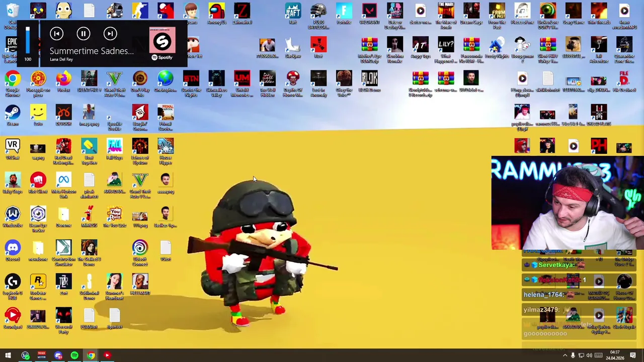Image resolution: width=644 pixels, height=362 pixels.
Task: Select the Slendrina Remake desktop icon
Action: click(x=395, y=49)
